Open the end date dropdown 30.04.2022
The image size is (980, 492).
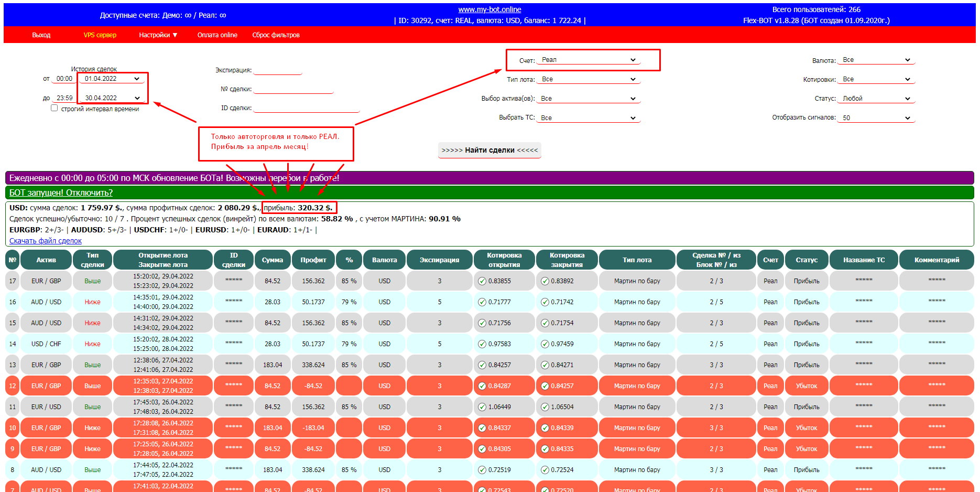(112, 98)
